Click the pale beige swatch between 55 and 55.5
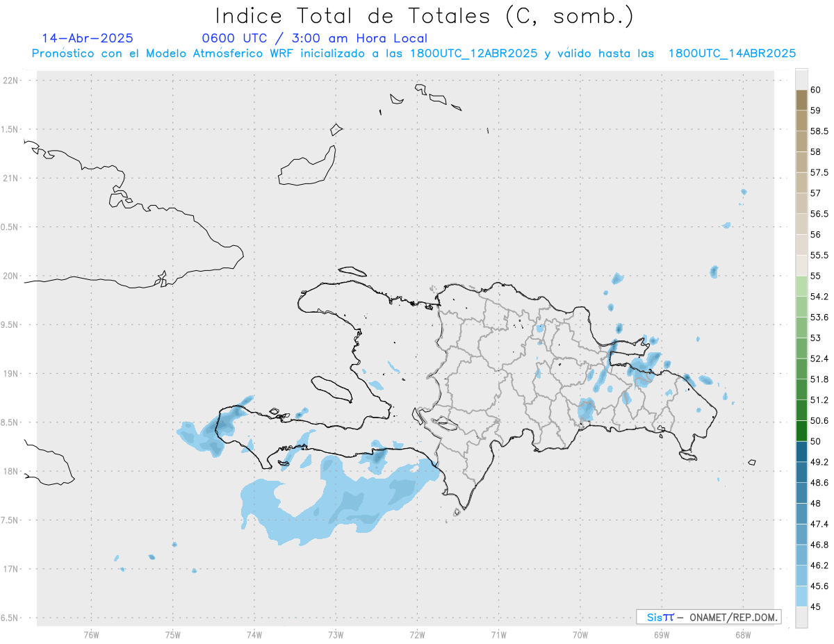834x644 pixels. (801, 265)
